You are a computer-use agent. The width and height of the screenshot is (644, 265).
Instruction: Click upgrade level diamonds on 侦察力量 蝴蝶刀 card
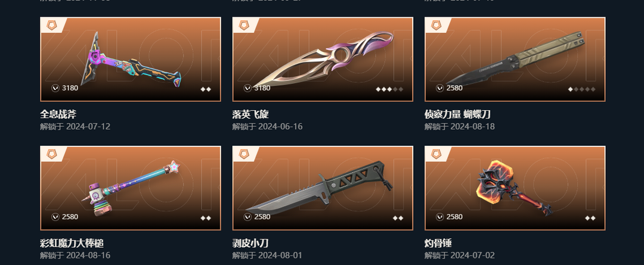point(581,89)
